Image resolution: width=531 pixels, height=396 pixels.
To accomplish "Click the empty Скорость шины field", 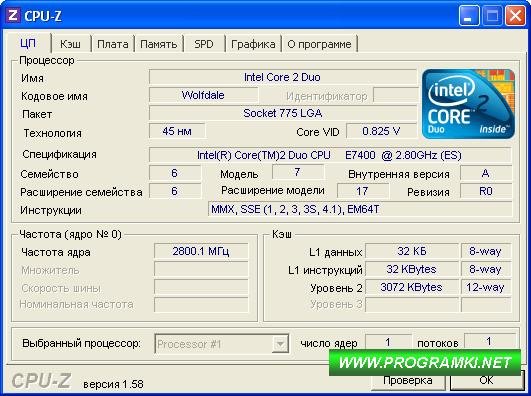I will click(x=201, y=287).
